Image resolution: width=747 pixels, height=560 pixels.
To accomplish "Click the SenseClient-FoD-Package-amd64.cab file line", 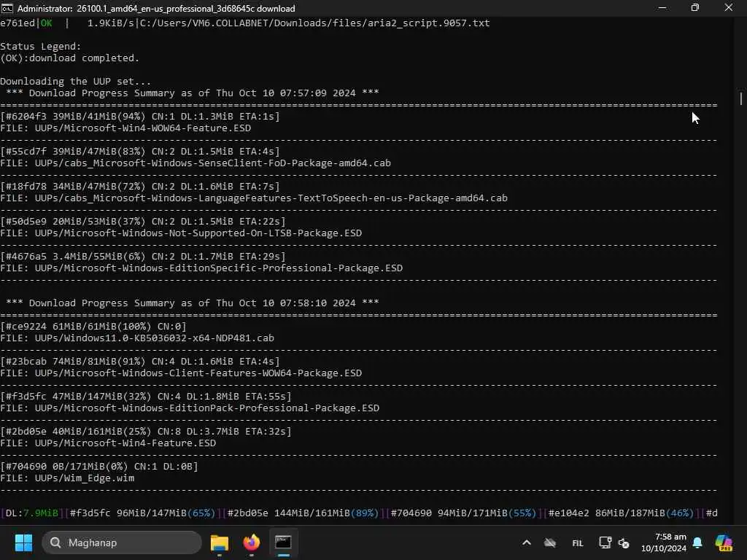I will click(196, 163).
